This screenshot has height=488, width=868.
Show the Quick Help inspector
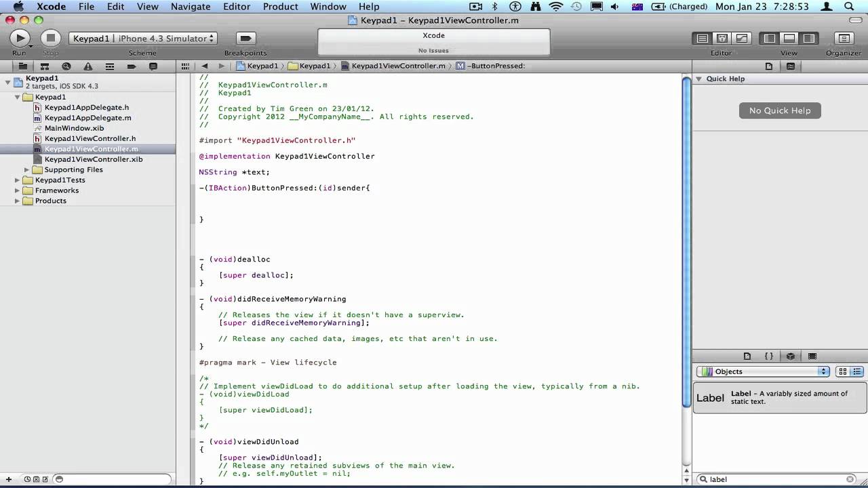tap(791, 66)
